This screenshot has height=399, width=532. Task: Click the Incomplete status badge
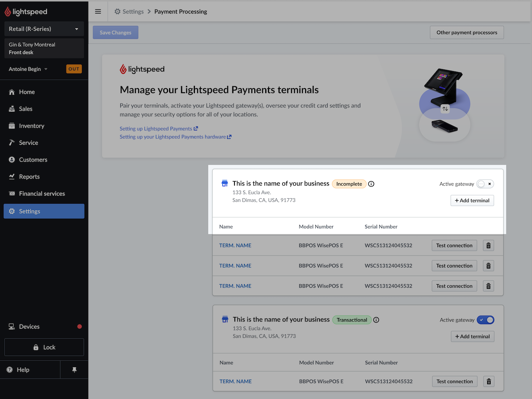[349, 184]
